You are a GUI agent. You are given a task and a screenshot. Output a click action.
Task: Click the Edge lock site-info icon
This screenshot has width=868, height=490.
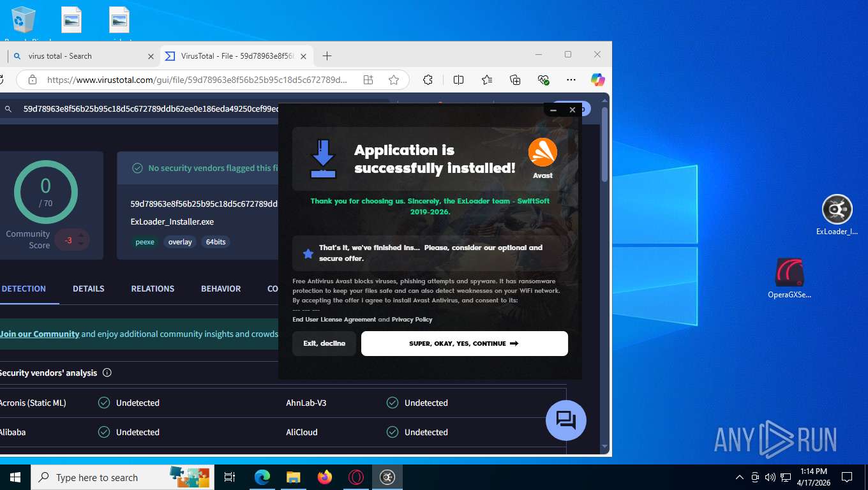(x=33, y=80)
